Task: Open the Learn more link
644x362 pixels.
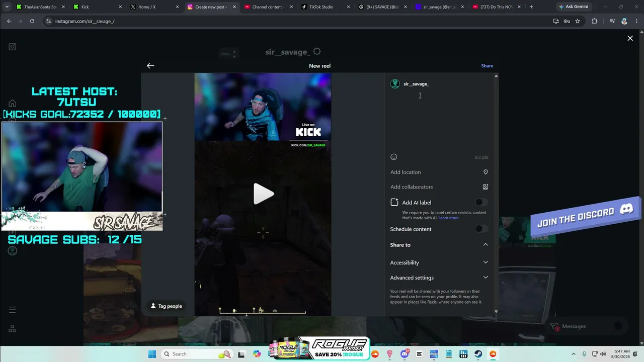Action: click(x=448, y=218)
